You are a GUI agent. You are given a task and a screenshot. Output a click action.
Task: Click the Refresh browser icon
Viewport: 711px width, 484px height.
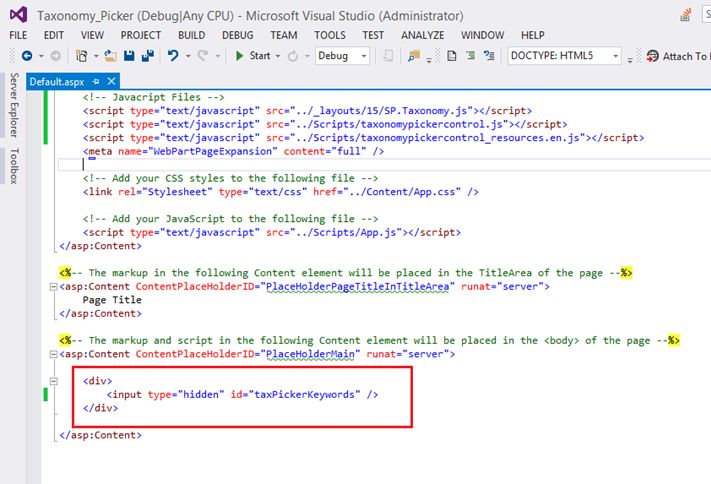292,56
